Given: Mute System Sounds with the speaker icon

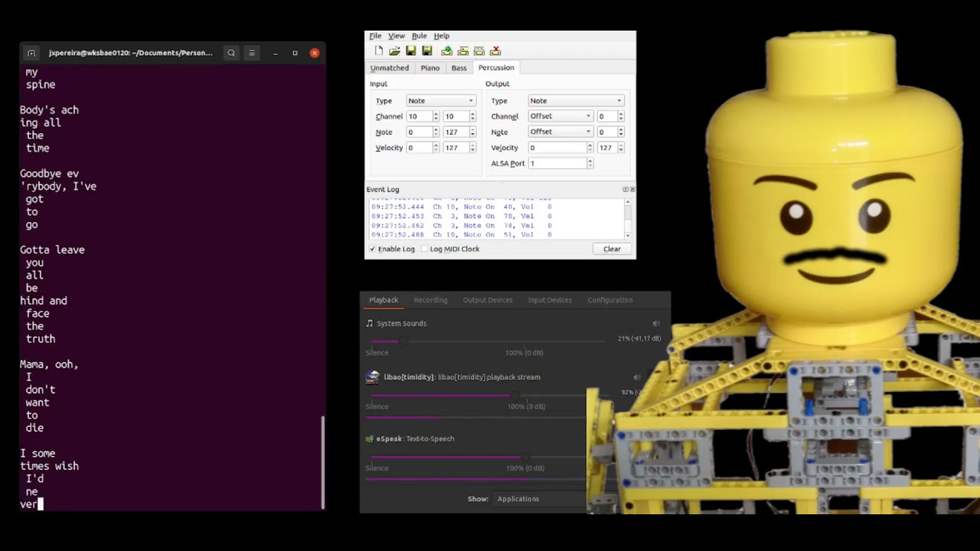Looking at the screenshot, I should pos(655,324).
